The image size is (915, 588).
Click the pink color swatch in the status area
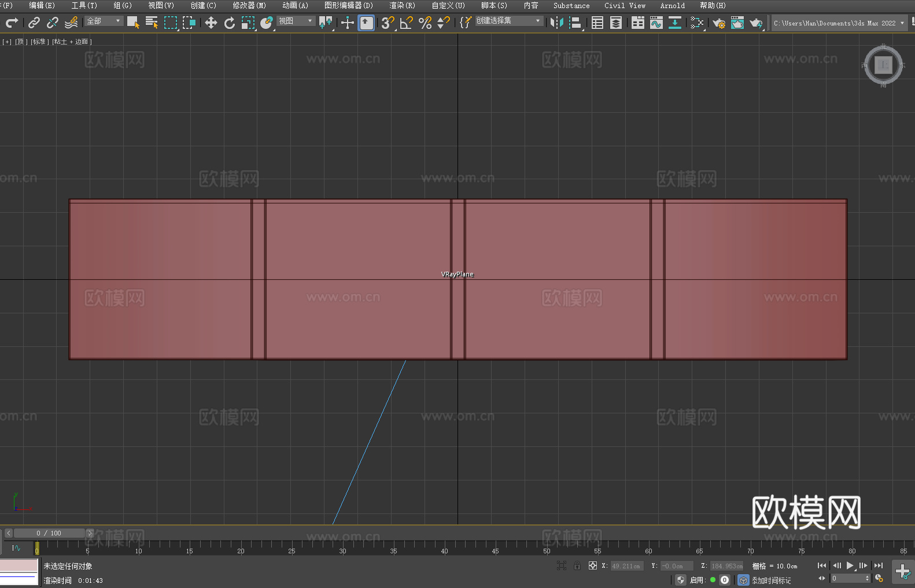[x=19, y=565]
